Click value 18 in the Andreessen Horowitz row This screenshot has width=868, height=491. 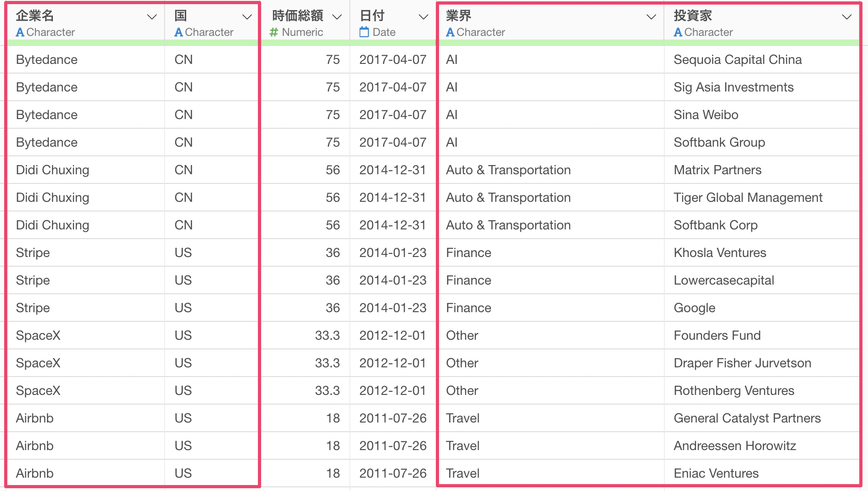point(333,446)
